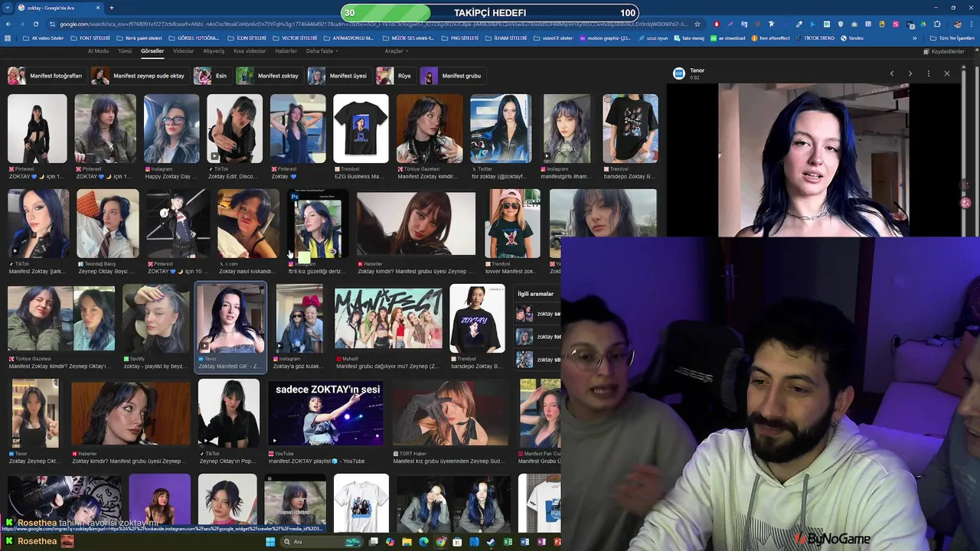
Task: Open a new Chrome tab
Action: 112,8
